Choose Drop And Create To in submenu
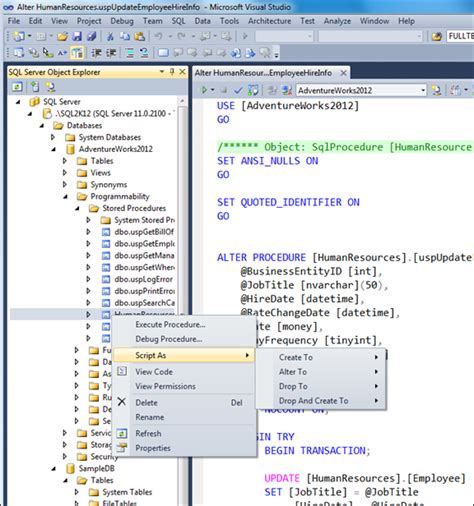Screen dimensions: 474x506 tap(321, 401)
